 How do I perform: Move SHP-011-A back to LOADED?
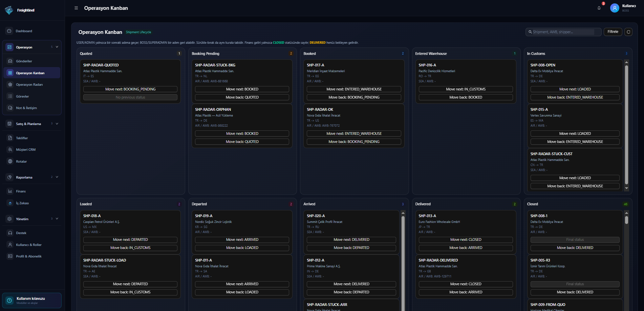pos(242,292)
